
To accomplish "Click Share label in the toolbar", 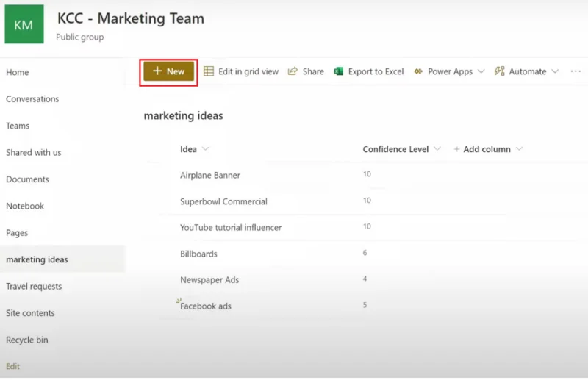I will (x=313, y=71).
